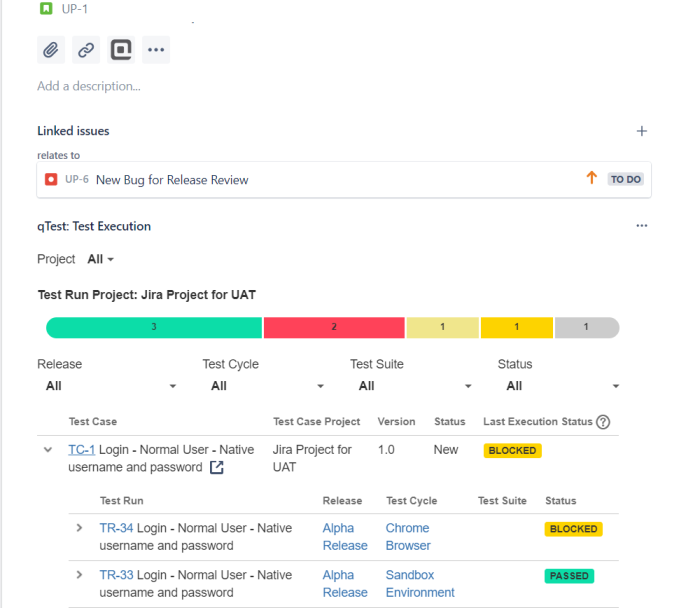679x608 pixels.
Task: Expand the TR-34 test run row
Action: [80, 528]
